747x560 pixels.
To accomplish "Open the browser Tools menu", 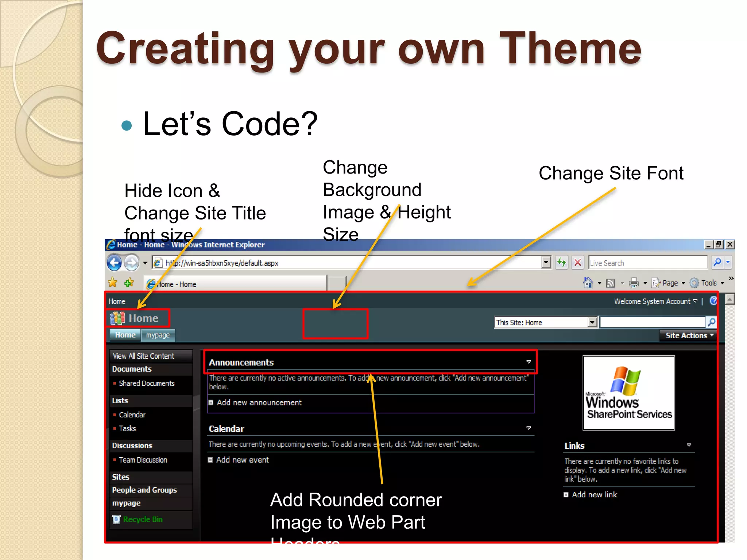I will (x=709, y=283).
